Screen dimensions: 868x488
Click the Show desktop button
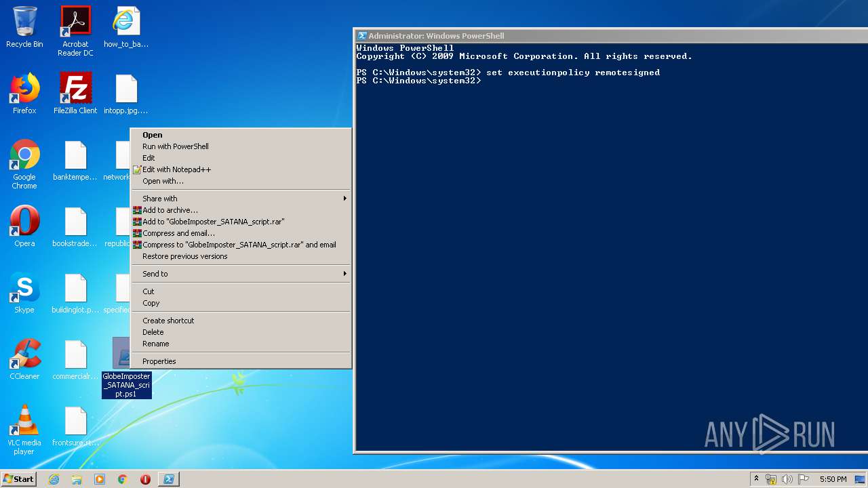click(x=861, y=479)
